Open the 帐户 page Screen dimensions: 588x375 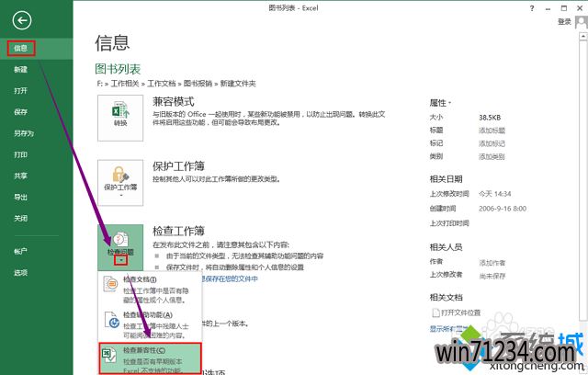pos(20,251)
